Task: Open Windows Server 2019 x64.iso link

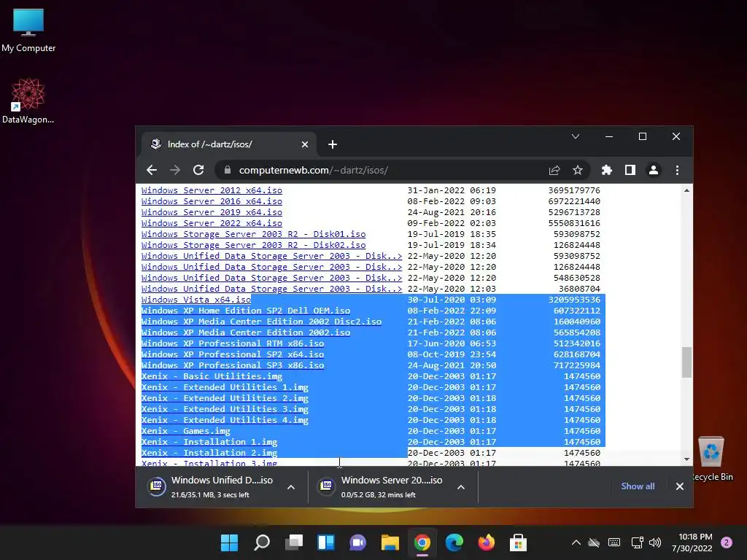Action: 212,212
